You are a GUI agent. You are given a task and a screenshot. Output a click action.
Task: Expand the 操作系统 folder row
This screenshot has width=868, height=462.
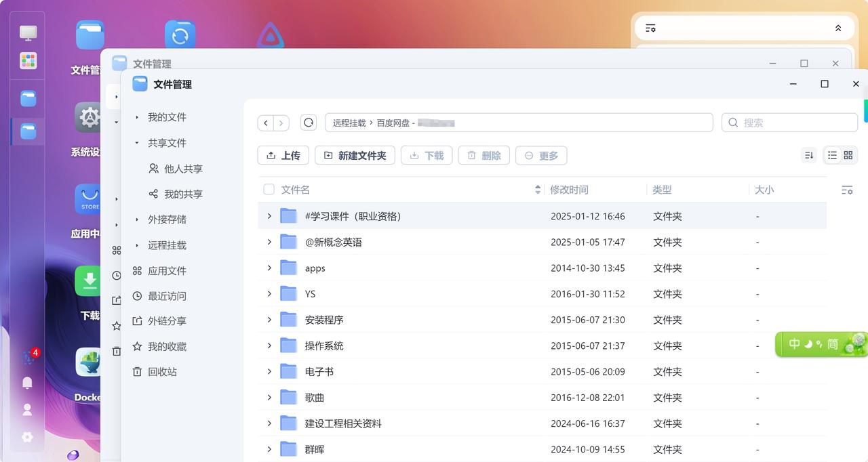(x=269, y=345)
